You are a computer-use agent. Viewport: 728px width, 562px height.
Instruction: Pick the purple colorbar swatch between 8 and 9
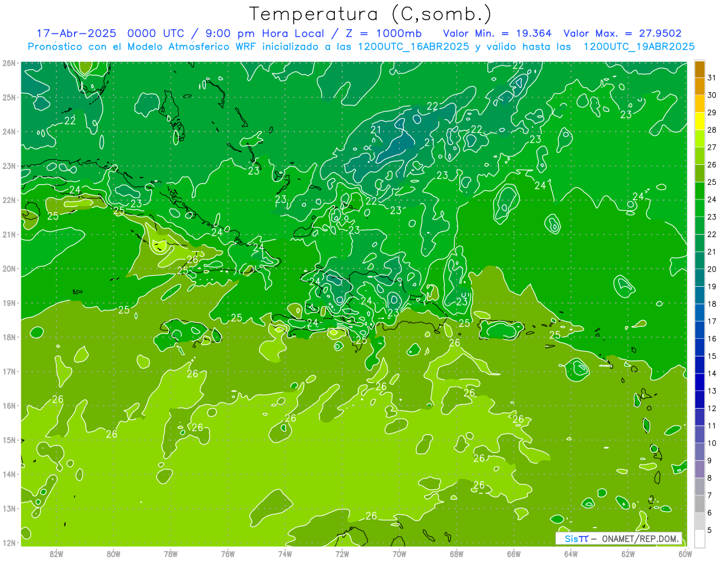(x=699, y=469)
